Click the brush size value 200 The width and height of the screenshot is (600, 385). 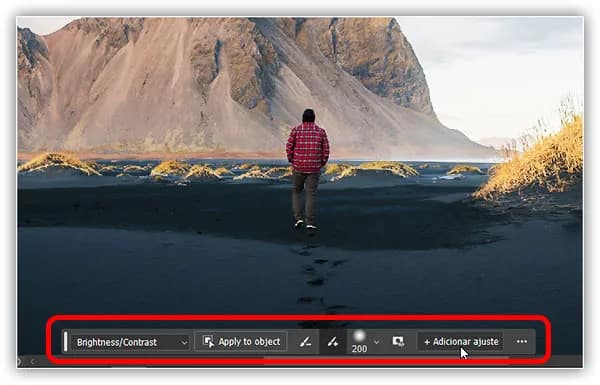tap(359, 349)
